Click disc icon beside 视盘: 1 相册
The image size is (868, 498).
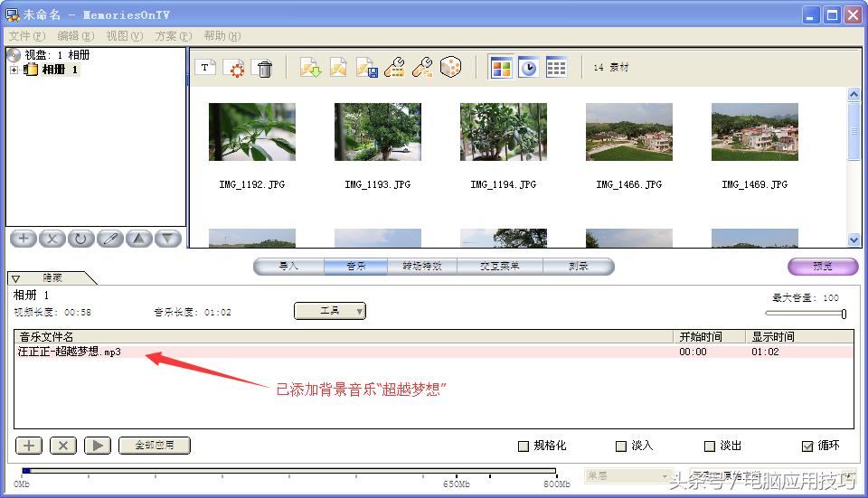click(14, 55)
